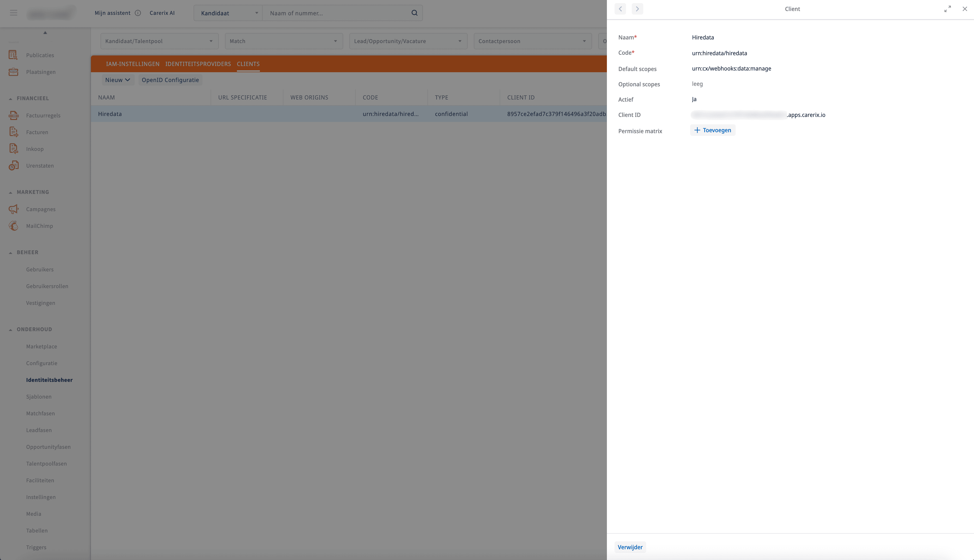The image size is (974, 560).
Task: Open Sjablonen in sidebar
Action: [39, 396]
